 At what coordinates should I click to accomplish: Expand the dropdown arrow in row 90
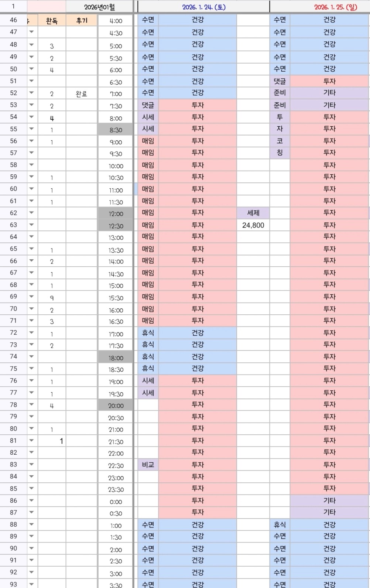coord(32,548)
